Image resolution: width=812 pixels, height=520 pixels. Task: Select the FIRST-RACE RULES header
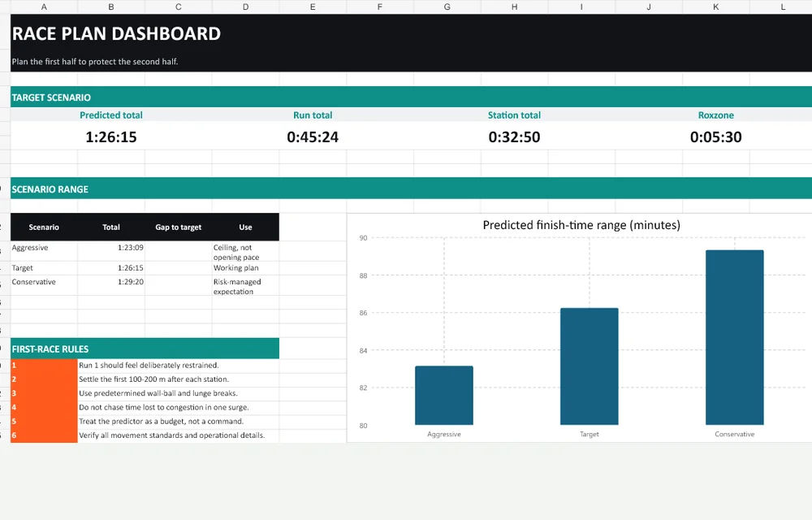pyautogui.click(x=145, y=349)
